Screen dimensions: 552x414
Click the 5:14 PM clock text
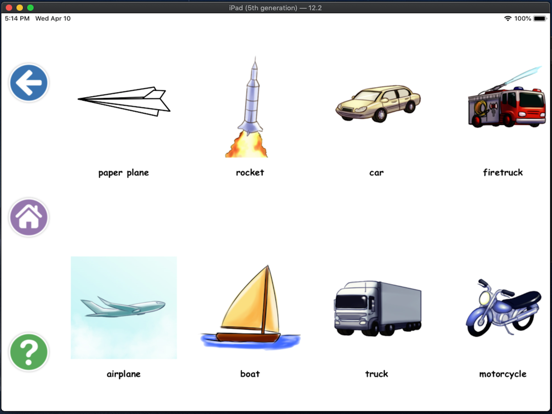17,18
